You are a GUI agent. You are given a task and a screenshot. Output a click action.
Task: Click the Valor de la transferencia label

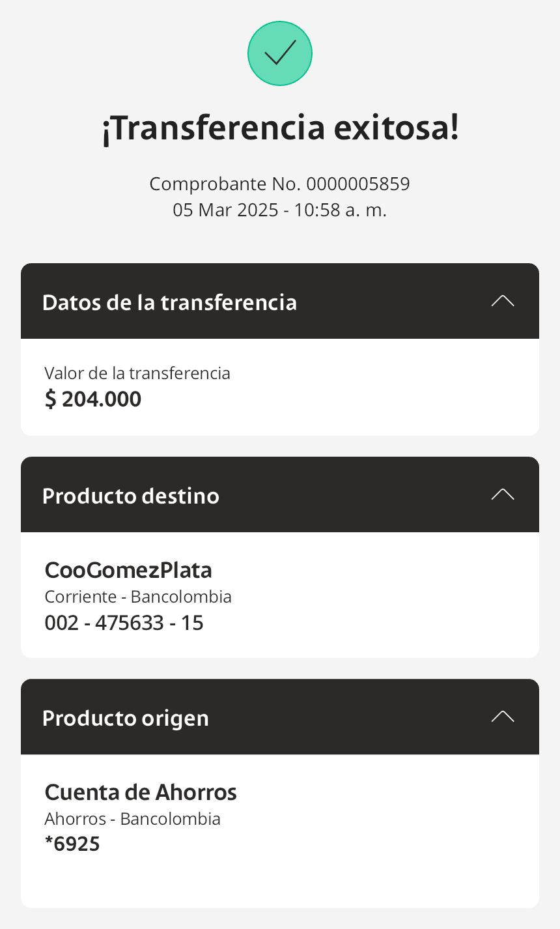click(137, 373)
